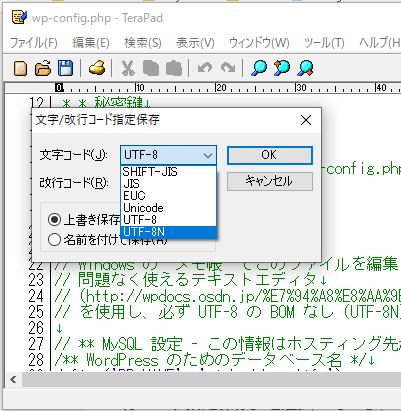This screenshot has height=411, width=401.
Task: Select the 名前を付けて保存 radio button
Action: pos(54,239)
